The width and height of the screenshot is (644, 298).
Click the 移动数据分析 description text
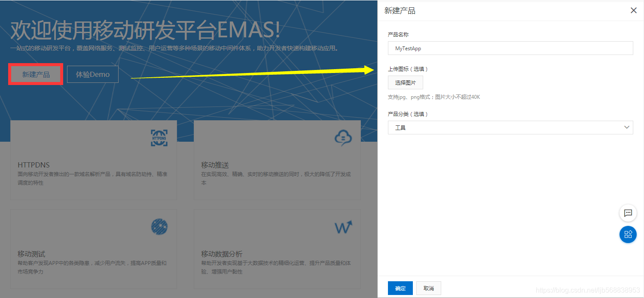(276, 267)
